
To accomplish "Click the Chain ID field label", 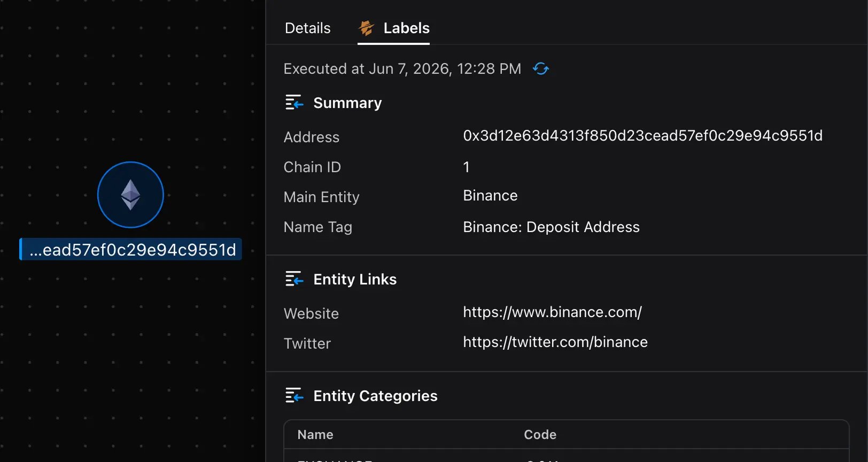I will point(312,167).
